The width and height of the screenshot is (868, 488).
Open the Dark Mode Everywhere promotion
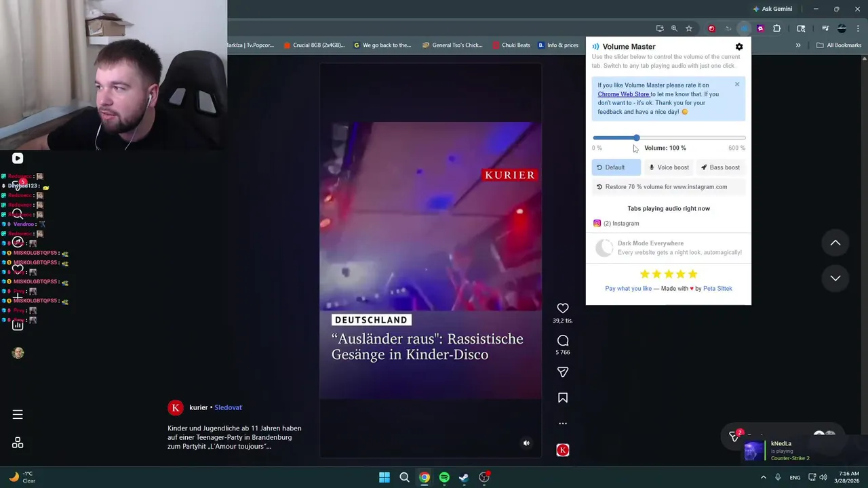click(x=669, y=247)
